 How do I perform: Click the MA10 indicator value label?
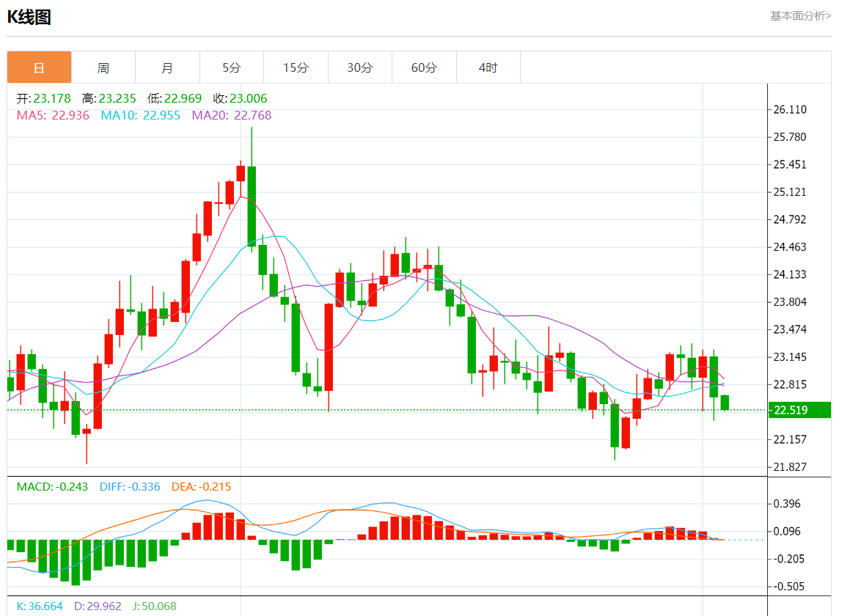pyautogui.click(x=140, y=115)
